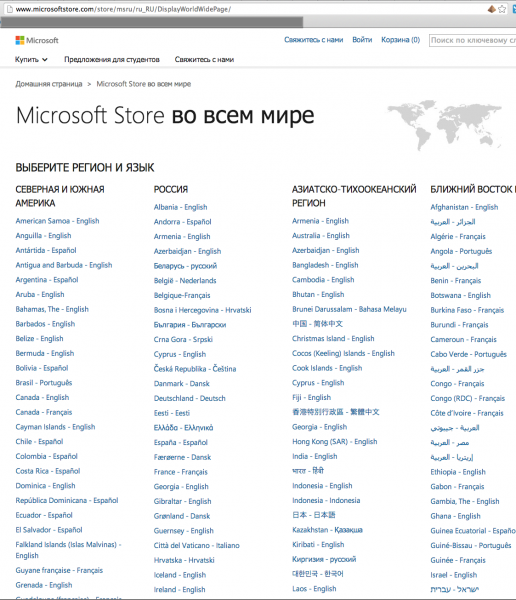Select Gambia, The - English
Screen dimensions: 516x600
coord(465,501)
